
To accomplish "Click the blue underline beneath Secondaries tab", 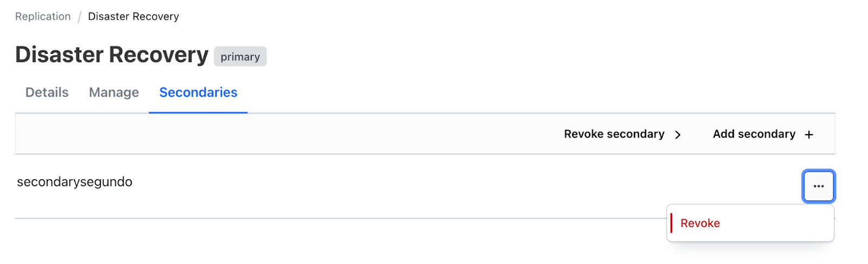I will click(x=198, y=112).
